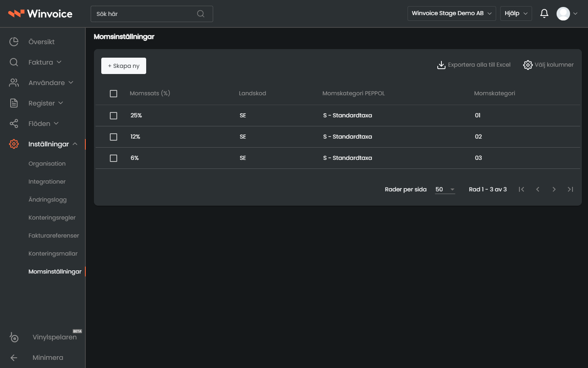Expand the Användare menu chevron
The width and height of the screenshot is (588, 368).
click(71, 83)
